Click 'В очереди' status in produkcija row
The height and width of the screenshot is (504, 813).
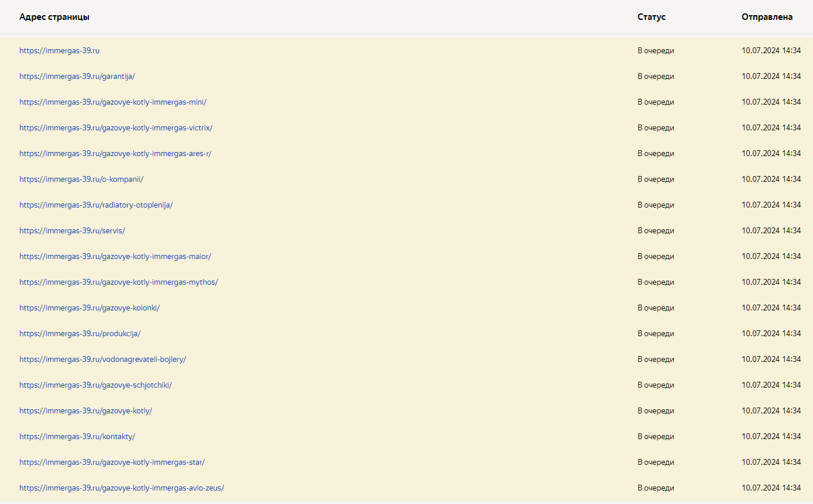(x=656, y=333)
